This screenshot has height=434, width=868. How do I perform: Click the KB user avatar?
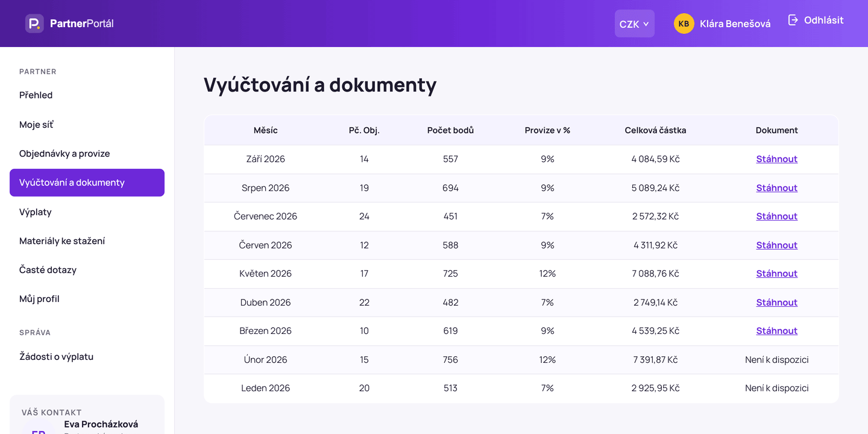pos(684,24)
